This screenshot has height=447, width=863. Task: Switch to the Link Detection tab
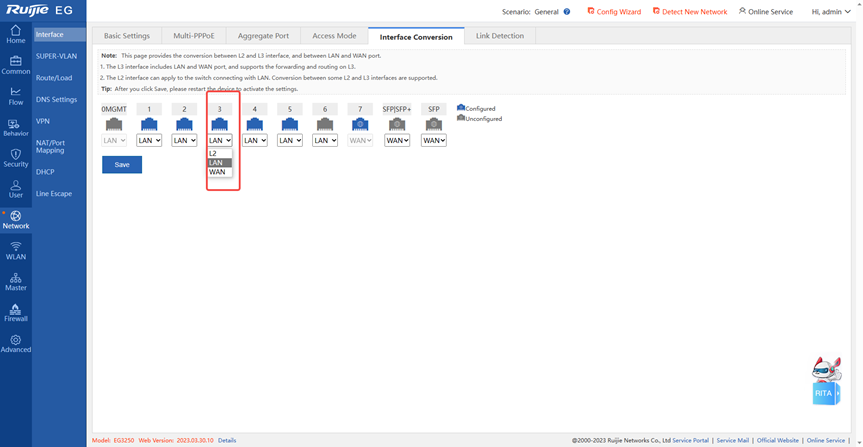point(499,36)
